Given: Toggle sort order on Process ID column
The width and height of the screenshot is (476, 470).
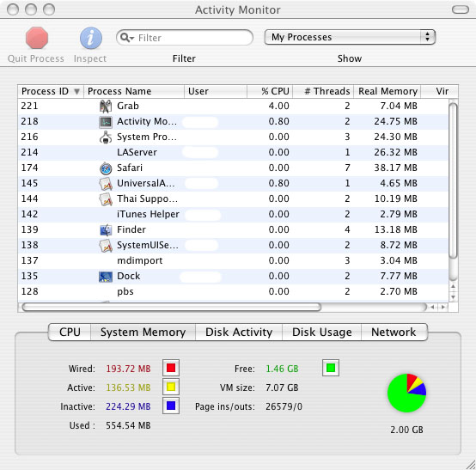Looking at the screenshot, I should click(x=51, y=91).
